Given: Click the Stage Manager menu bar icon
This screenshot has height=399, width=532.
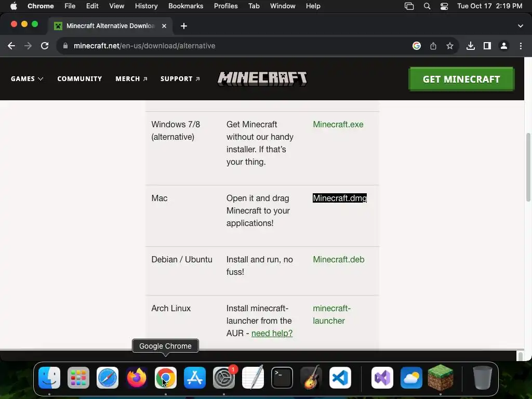Looking at the screenshot, I should pyautogui.click(x=409, y=6).
